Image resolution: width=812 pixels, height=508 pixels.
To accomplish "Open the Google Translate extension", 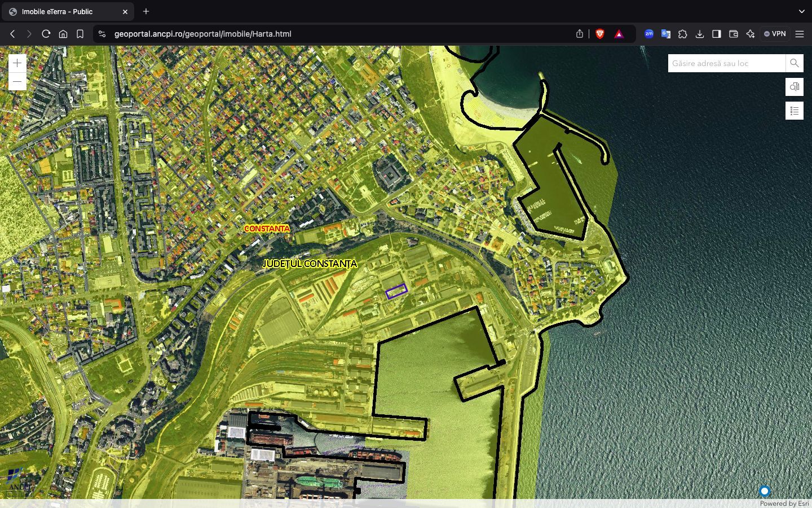I will click(x=666, y=34).
